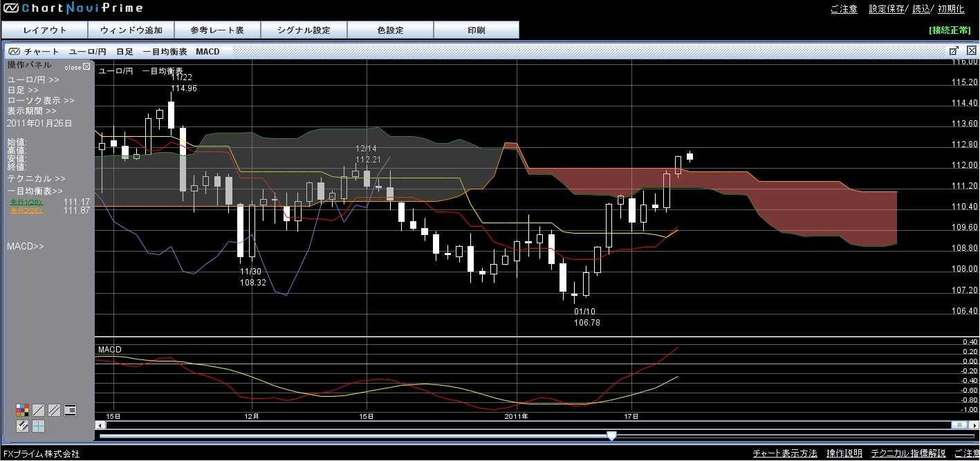The height and width of the screenshot is (461, 980).
Task: Click the timeline range slider handle
Action: pyautogui.click(x=611, y=436)
